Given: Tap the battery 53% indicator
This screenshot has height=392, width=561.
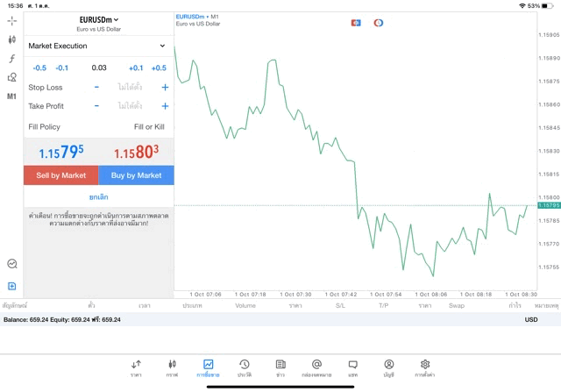Looking at the screenshot, I should click(541, 6).
